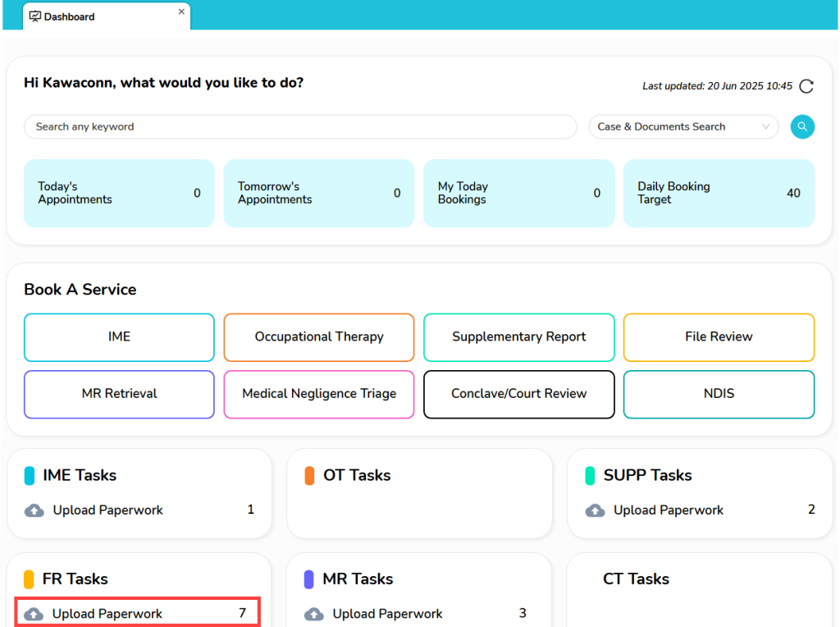Click the count 1 in IME Tasks
This screenshot has width=840, height=627.
(250, 510)
